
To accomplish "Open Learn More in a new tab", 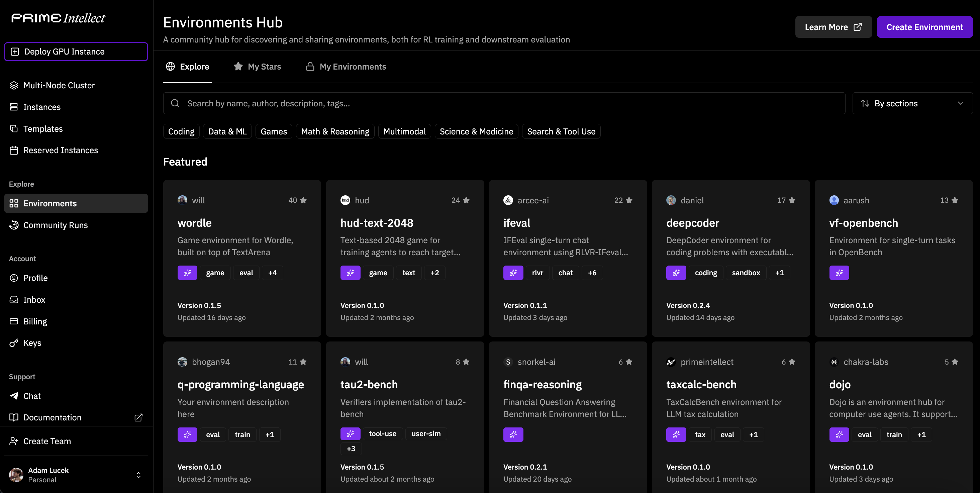I will click(x=833, y=27).
